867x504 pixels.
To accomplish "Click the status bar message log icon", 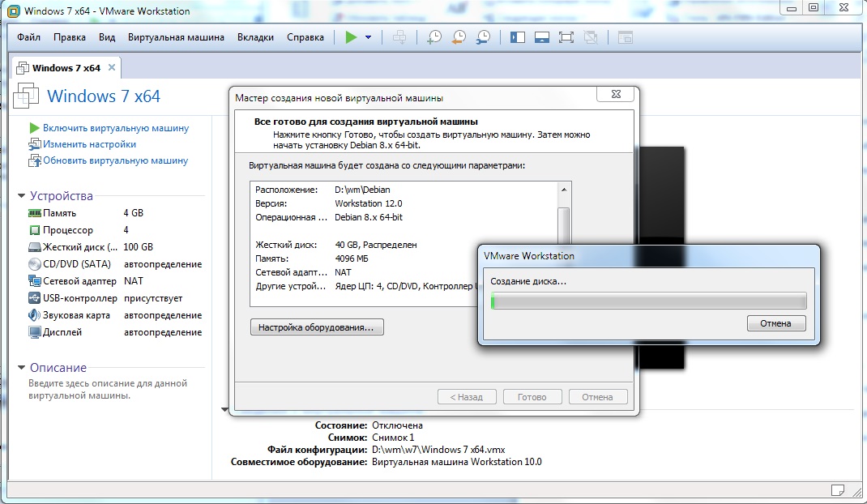I will [x=838, y=490].
